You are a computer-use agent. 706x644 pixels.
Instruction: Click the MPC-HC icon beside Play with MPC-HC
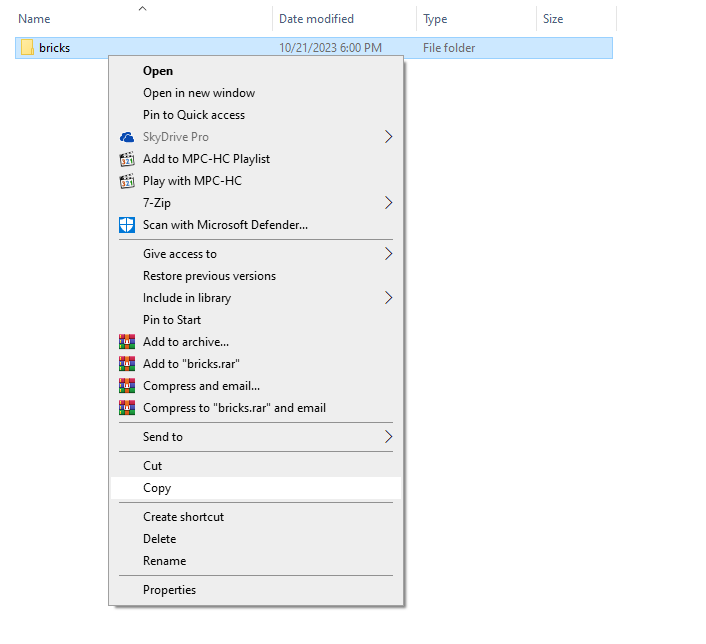[x=127, y=181]
